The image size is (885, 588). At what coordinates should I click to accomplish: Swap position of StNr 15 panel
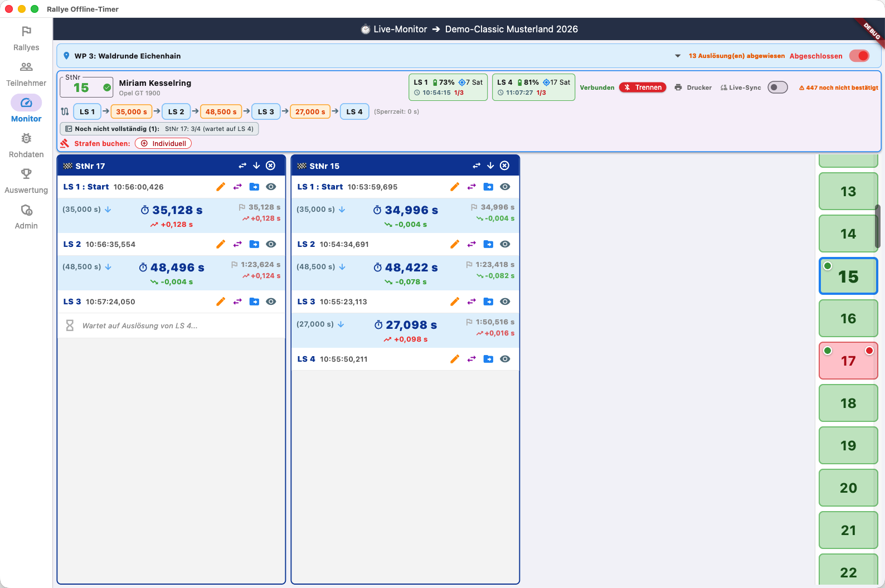coord(476,166)
